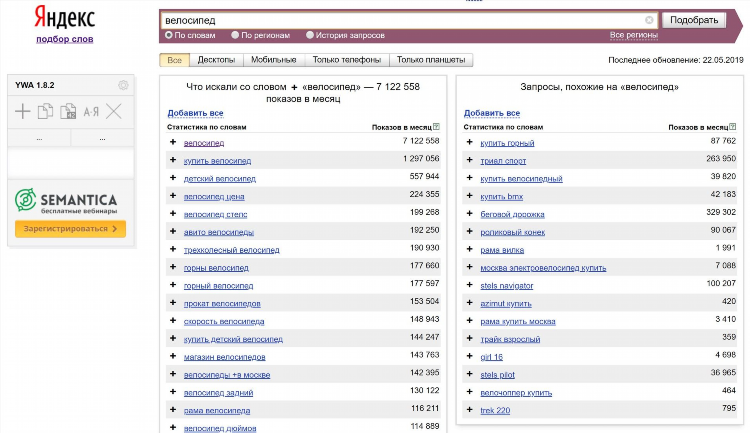The image size is (750, 433).
Task: Select the 'По регионам' radio button
Action: tap(235, 35)
